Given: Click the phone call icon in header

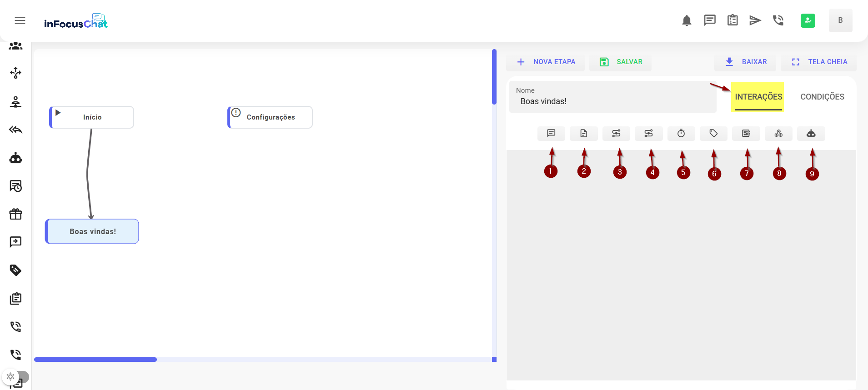Looking at the screenshot, I should point(778,20).
